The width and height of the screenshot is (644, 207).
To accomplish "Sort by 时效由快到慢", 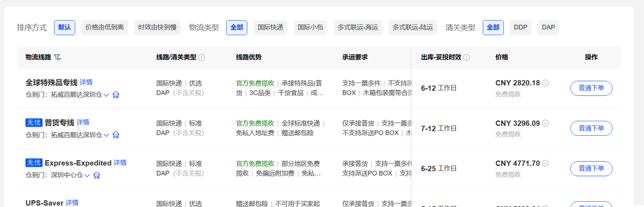I will point(157,27).
